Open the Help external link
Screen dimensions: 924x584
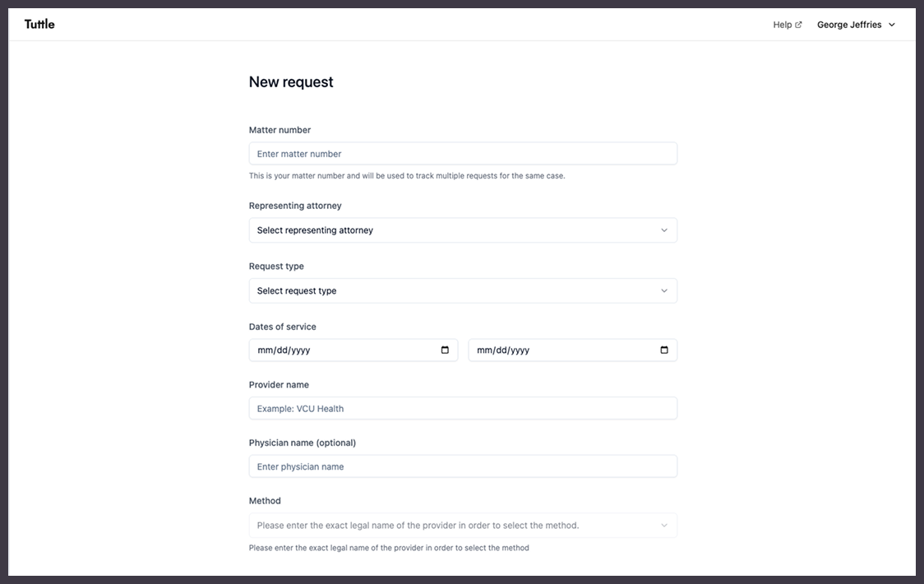tap(782, 25)
